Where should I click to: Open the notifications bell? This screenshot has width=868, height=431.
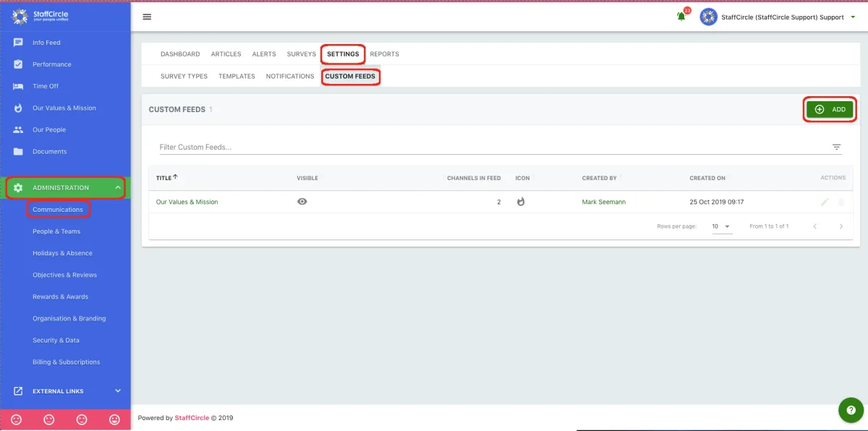(681, 17)
